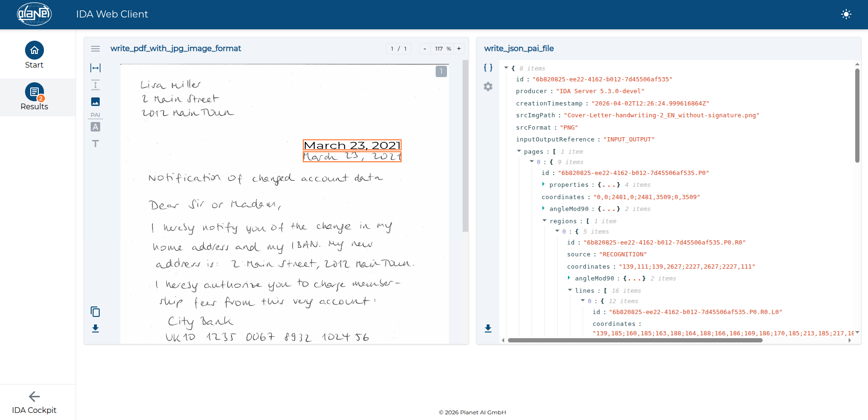This screenshot has width=868, height=420.
Task: Toggle the light/dark theme sun icon
Action: (846, 14)
